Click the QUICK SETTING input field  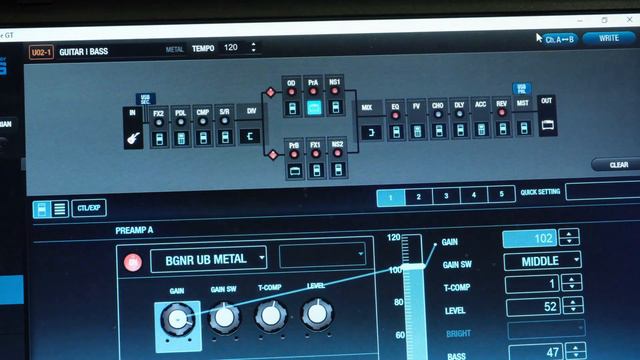pos(603,192)
